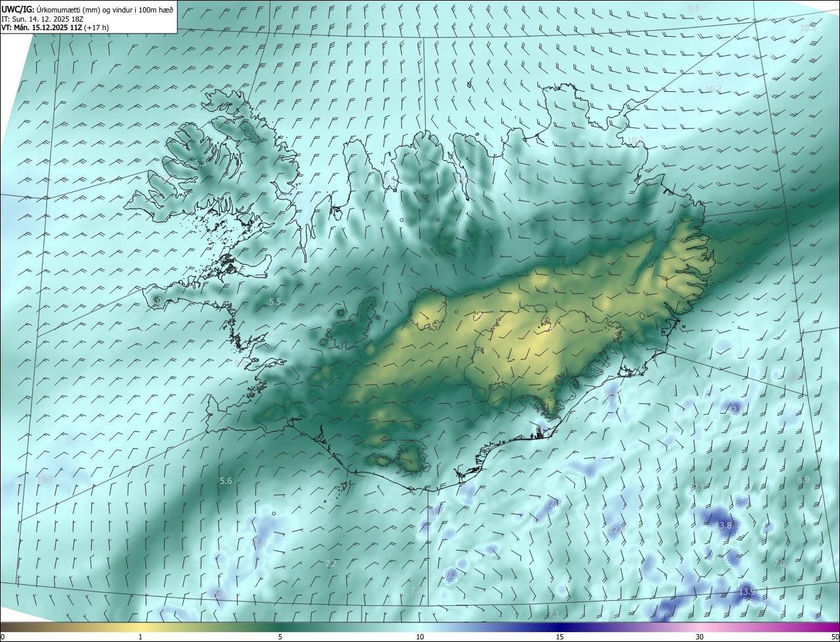This screenshot has width=840, height=642.
Task: Select the 'VT: Mán. 15.12.2025 11Z (+17 h)' line
Action: tap(55, 28)
